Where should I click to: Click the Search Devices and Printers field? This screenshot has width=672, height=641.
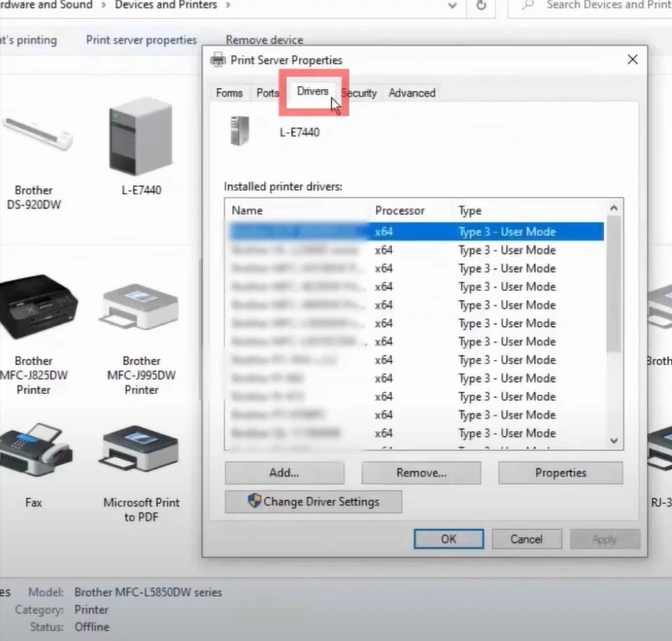click(600, 6)
